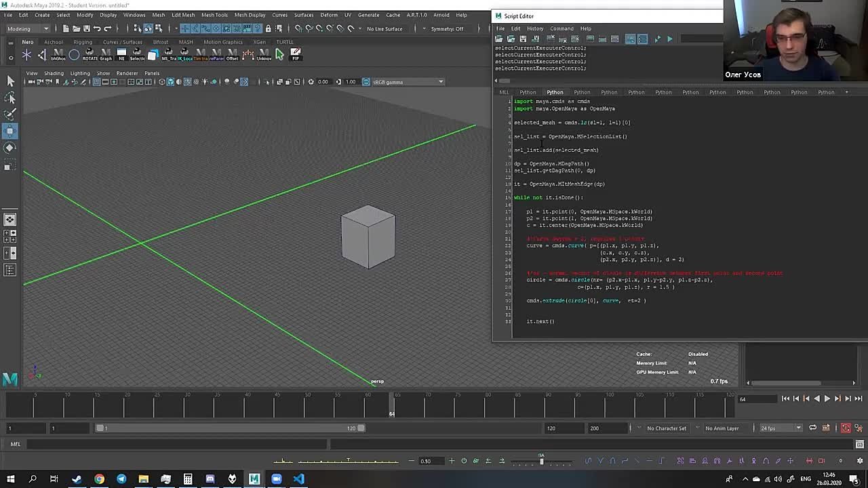Switch to the MEL tab in Script Editor
Viewport: 868px width, 488px height.
(x=504, y=92)
